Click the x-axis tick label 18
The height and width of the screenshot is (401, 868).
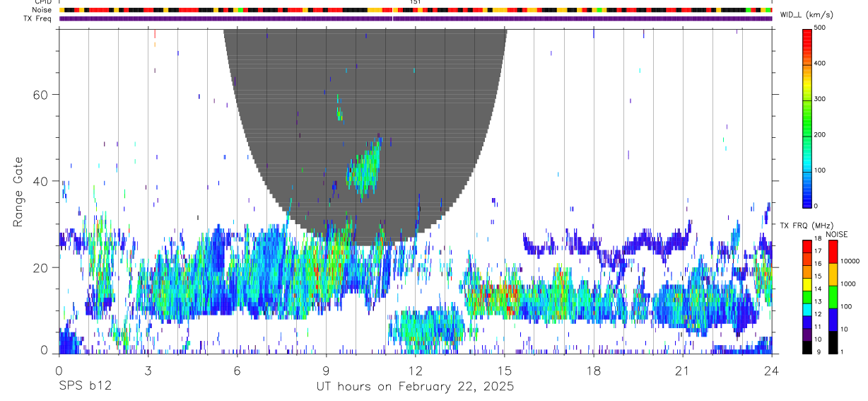593,371
